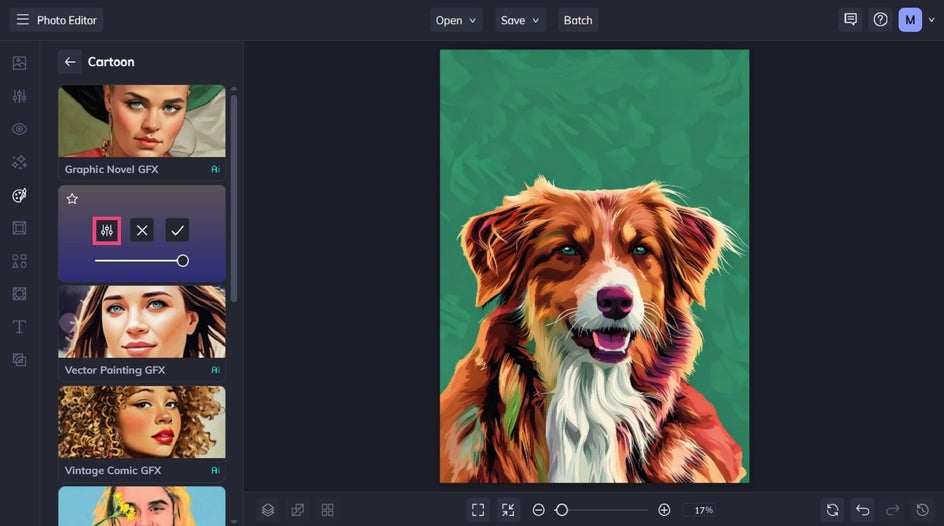Select the Artsy palette tool

19,195
